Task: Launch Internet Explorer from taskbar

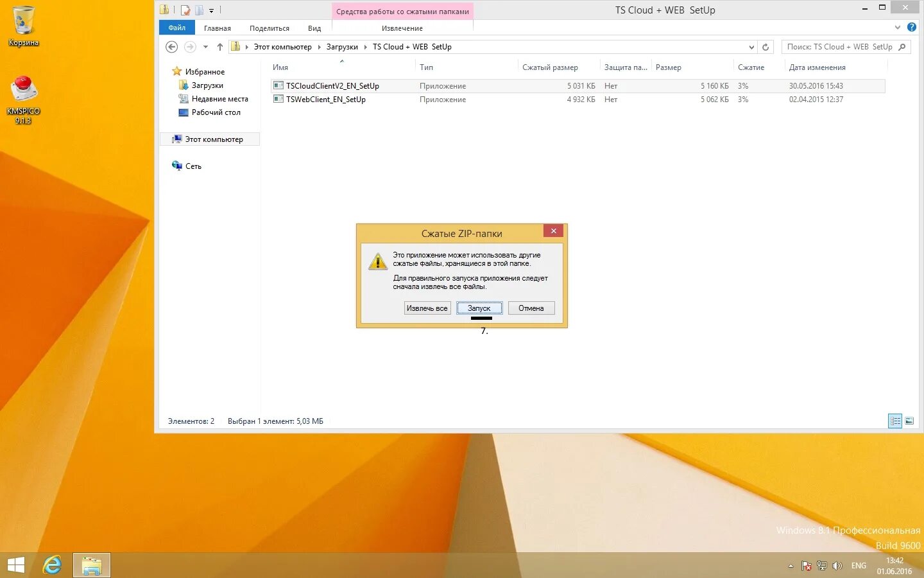Action: tap(52, 565)
